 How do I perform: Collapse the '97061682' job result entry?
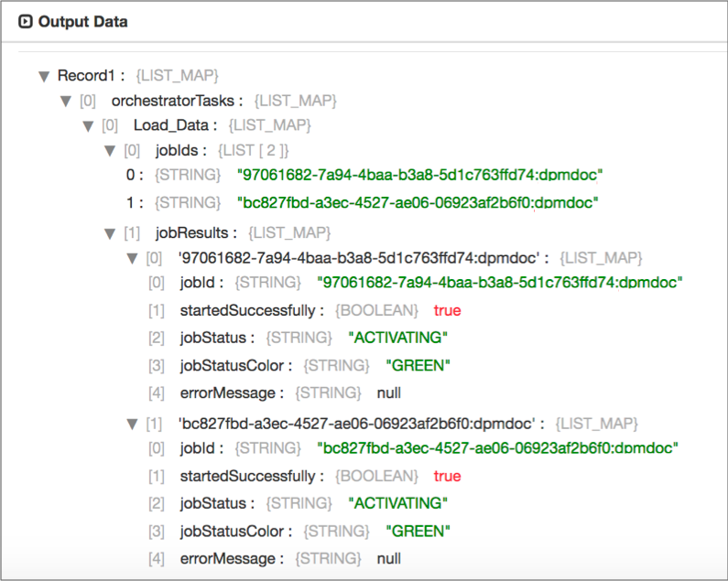pos(133,258)
